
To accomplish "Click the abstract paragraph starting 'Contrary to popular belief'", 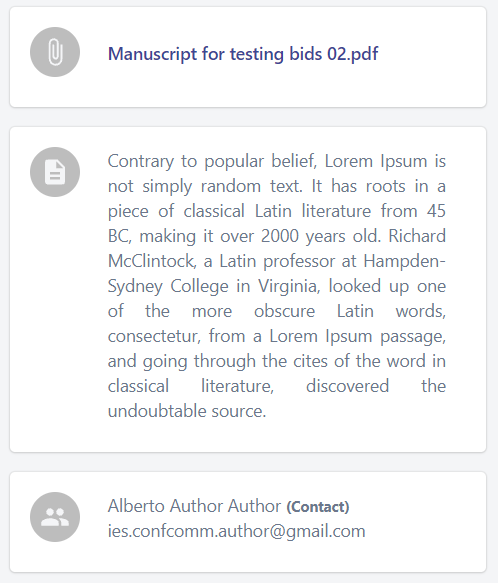I will point(277,286).
